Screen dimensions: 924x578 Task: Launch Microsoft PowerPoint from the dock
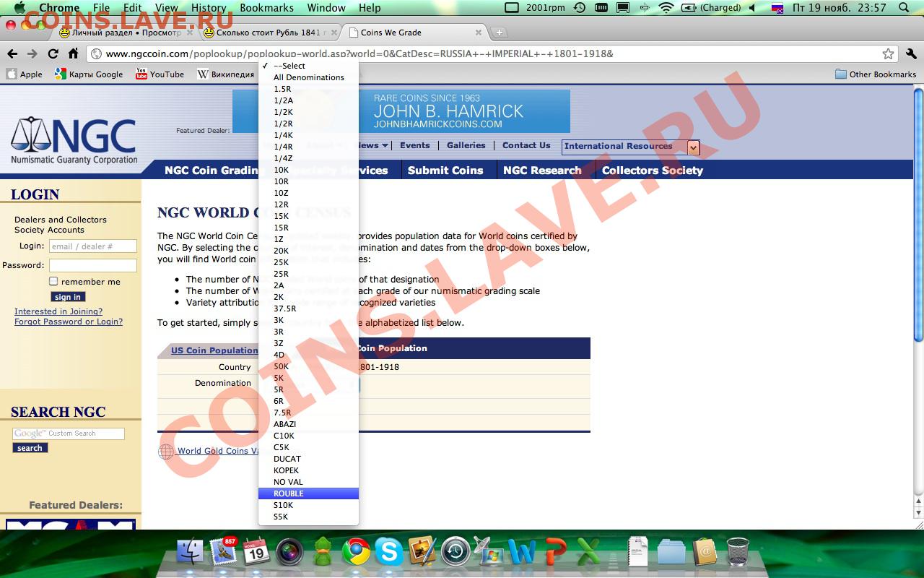pos(555,552)
